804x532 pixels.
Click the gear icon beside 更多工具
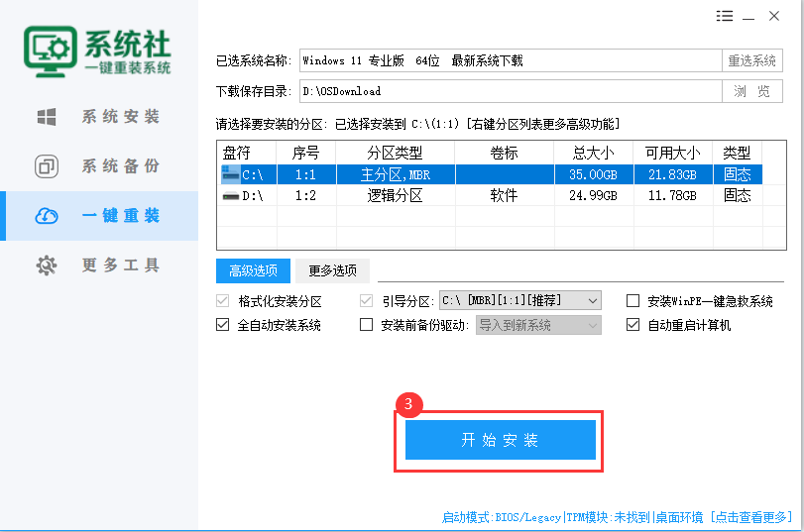[x=47, y=266]
